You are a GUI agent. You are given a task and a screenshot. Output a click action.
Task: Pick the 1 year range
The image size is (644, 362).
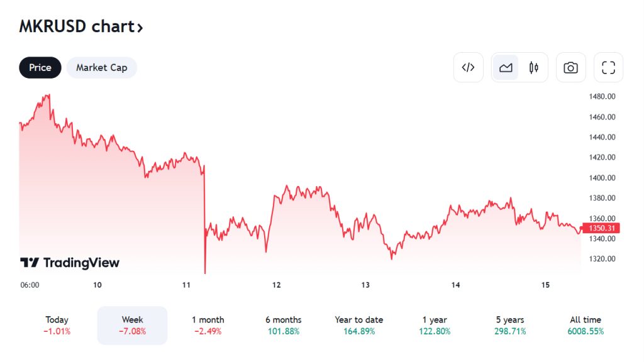click(434, 325)
